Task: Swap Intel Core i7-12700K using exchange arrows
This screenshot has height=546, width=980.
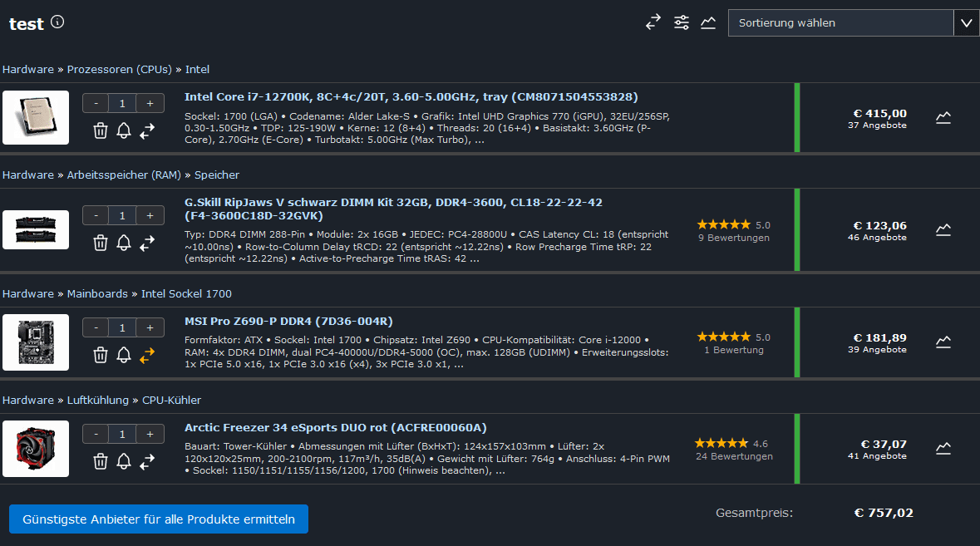Action: tap(147, 130)
